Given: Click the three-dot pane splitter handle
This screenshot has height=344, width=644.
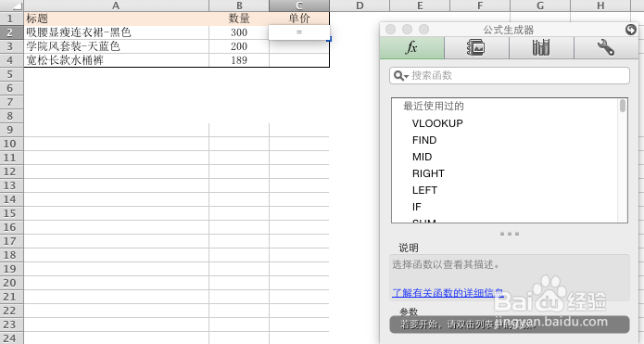Looking at the screenshot, I should click(510, 234).
